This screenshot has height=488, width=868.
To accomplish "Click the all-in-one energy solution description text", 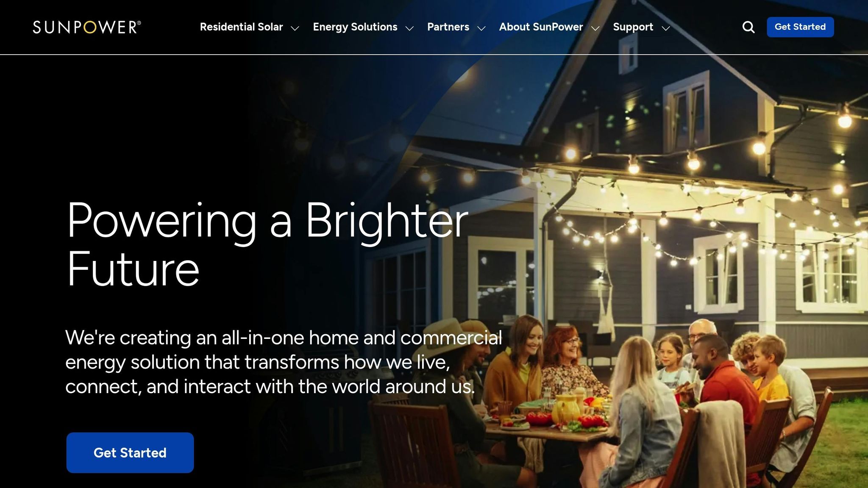I will point(283,362).
